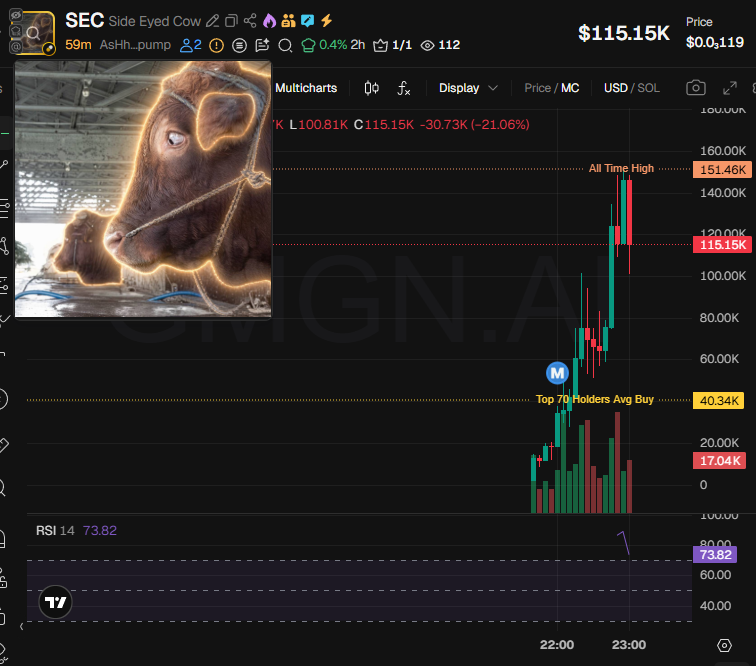Viewport: 756px width, 666px height.
Task: Click the 73.82 RSI value tag on axis
Action: click(715, 555)
